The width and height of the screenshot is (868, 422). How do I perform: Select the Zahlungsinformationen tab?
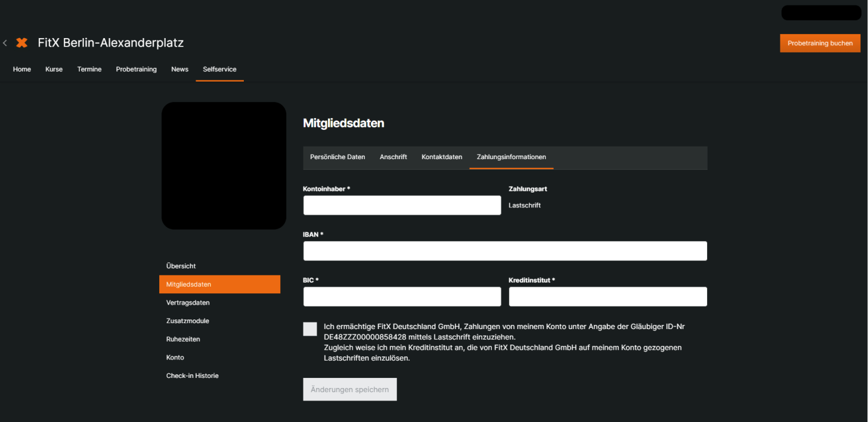click(511, 157)
